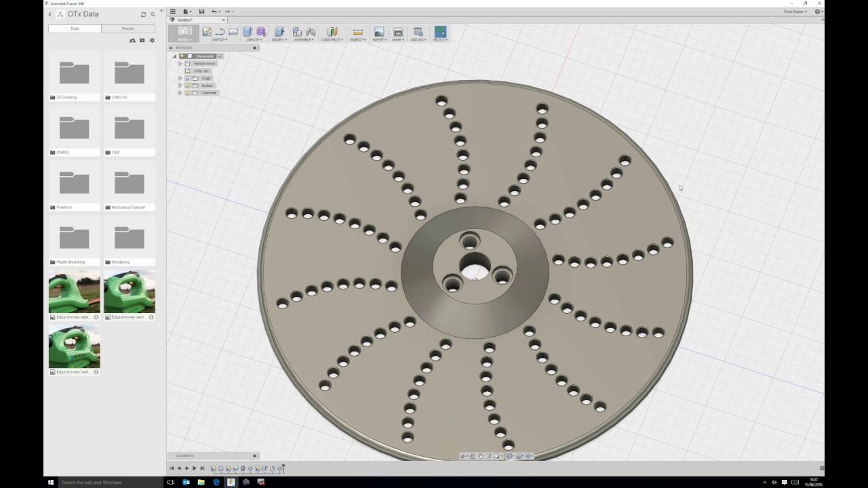Screen dimensions: 868x488
Task: Open the Mechanical Dataset folder
Action: click(129, 185)
